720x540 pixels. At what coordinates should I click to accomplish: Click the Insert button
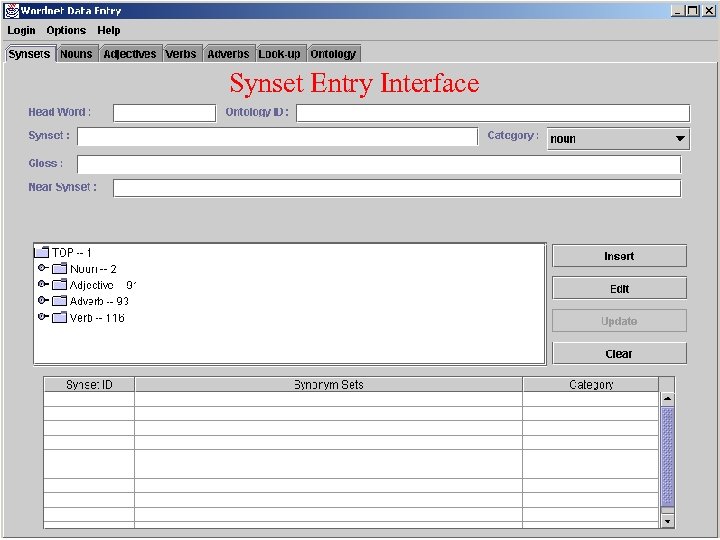619,256
